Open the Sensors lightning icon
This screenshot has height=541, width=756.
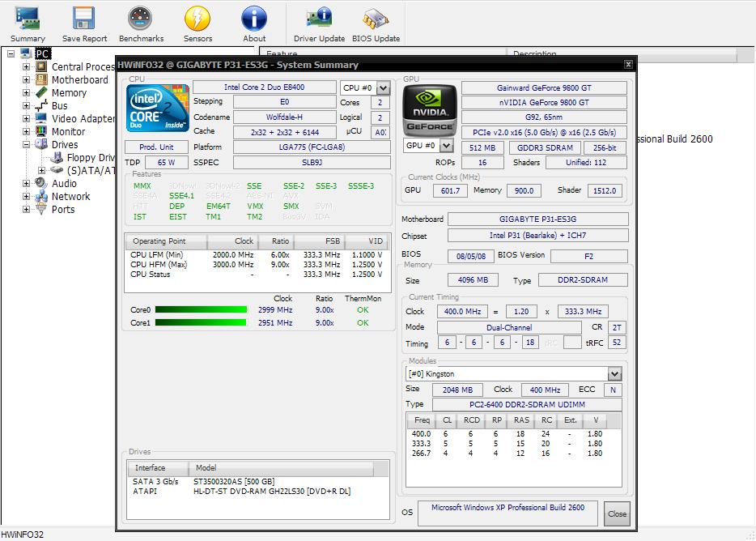(197, 19)
